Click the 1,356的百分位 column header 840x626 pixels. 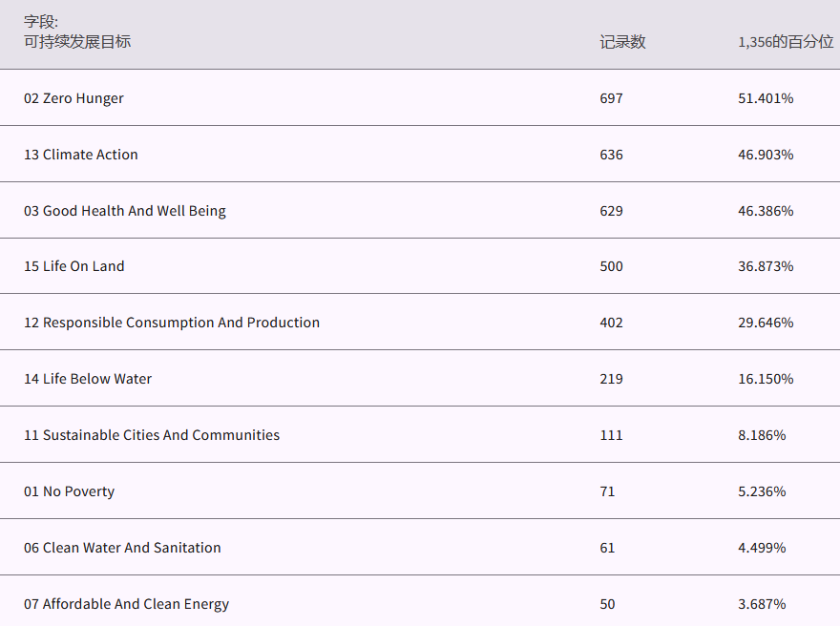[x=785, y=42]
